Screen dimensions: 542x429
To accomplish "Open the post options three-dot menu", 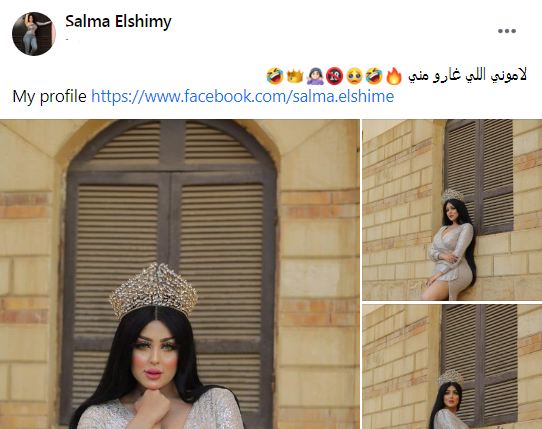I will point(507,31).
